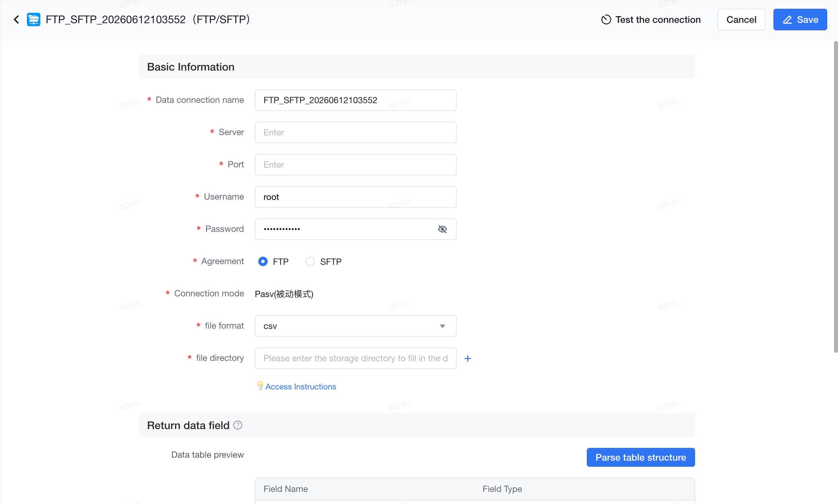Cancel editing the data connection

[741, 20]
